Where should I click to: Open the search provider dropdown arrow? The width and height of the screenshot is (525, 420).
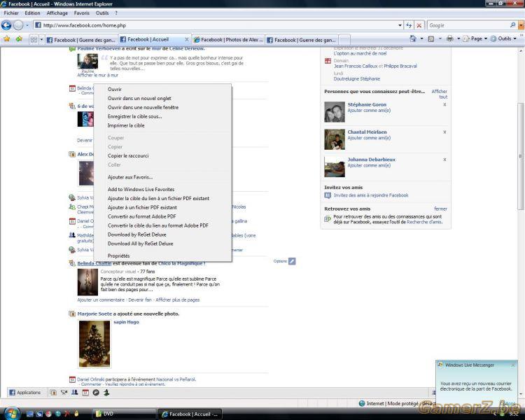point(521,25)
